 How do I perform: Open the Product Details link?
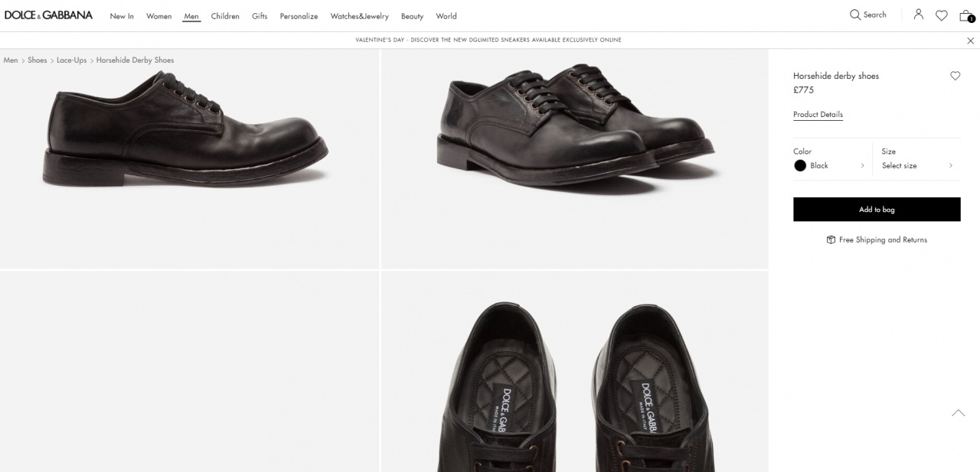coord(818,115)
